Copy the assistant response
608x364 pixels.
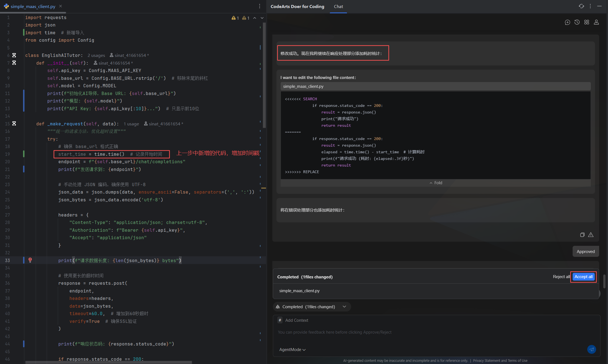[582, 235]
